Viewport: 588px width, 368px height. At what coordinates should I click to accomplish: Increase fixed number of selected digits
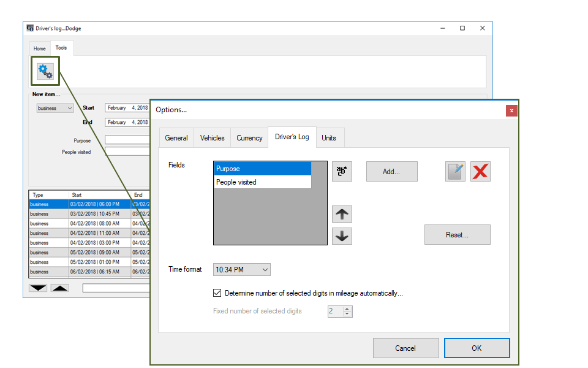(x=348, y=309)
